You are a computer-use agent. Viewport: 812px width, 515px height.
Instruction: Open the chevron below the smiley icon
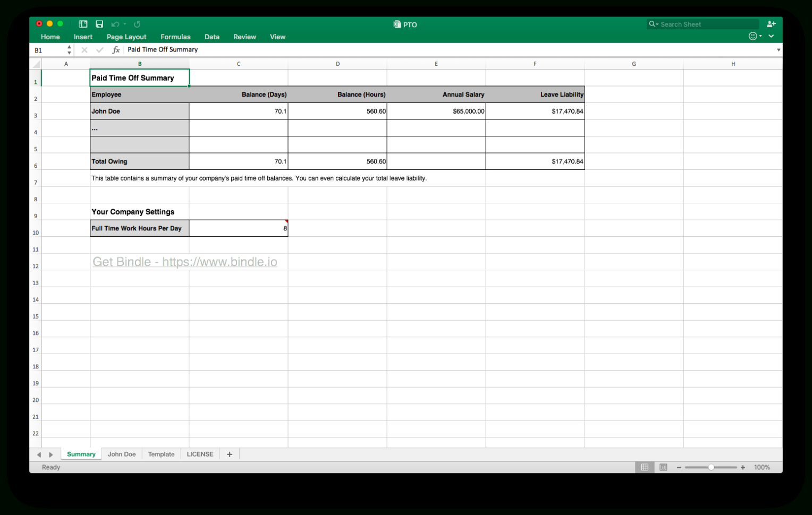tap(771, 36)
